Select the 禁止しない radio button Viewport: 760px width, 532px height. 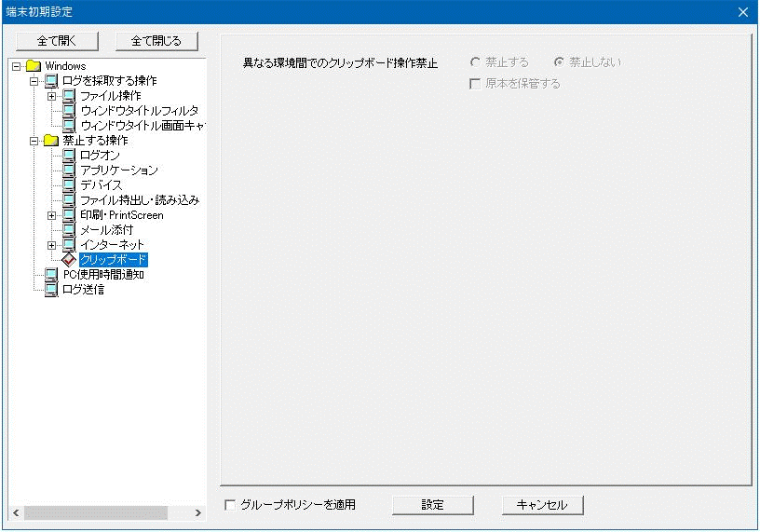559,62
